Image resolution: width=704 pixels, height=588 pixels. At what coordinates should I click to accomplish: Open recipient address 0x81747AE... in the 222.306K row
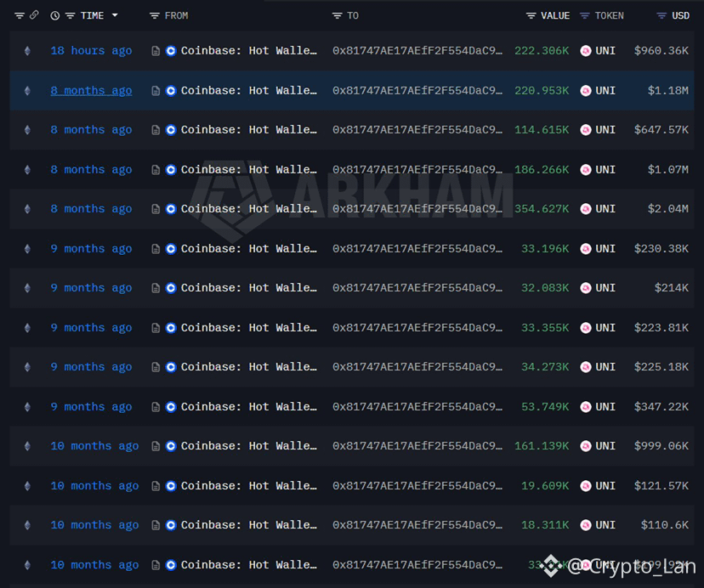[417, 51]
